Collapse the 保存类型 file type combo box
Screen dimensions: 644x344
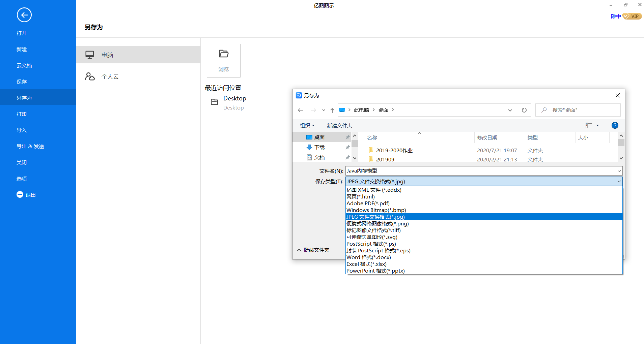click(x=619, y=181)
